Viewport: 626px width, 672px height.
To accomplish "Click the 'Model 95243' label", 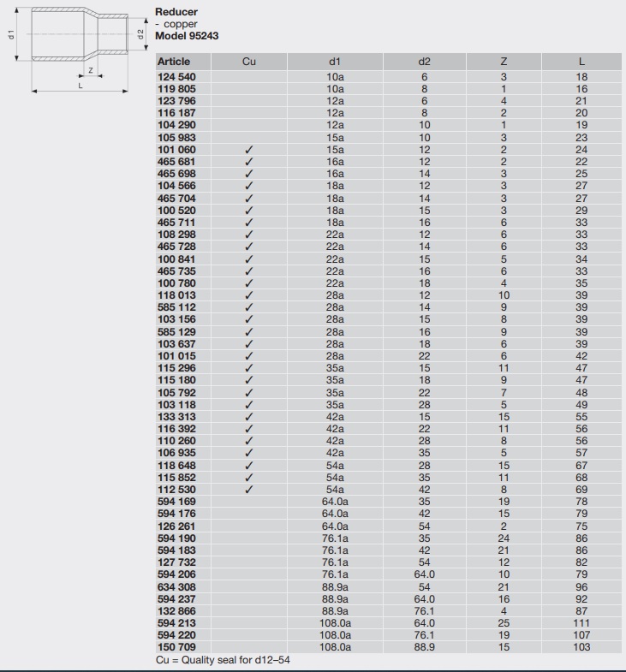I will click(x=187, y=36).
